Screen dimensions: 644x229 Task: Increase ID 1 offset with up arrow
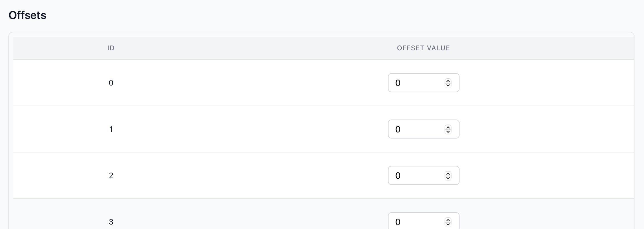pos(448,127)
